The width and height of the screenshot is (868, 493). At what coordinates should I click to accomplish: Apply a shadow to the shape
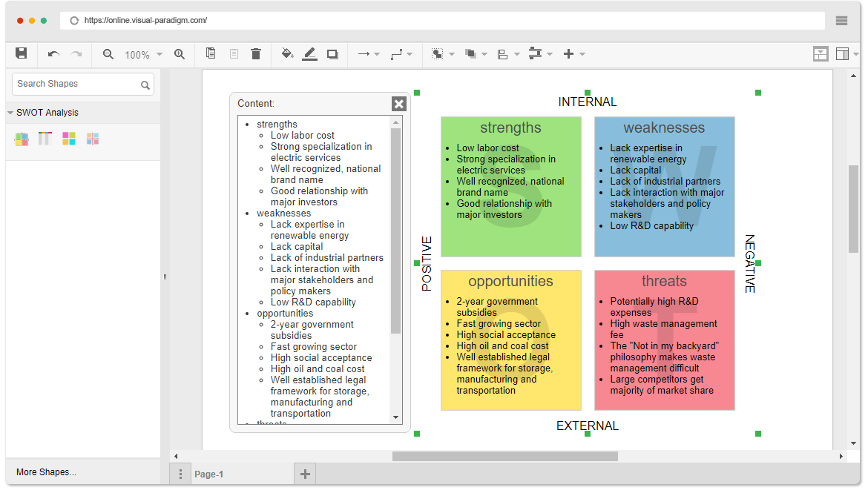[x=332, y=53]
